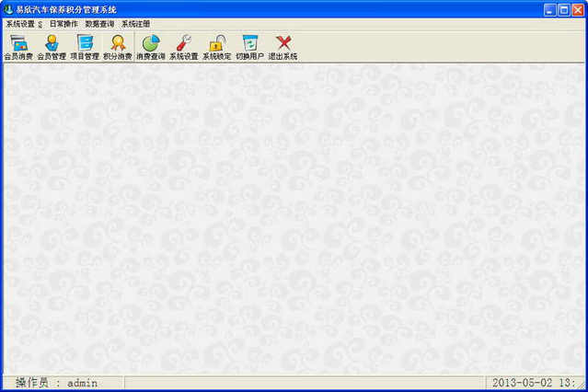Viewport: 588px width, 392px height.
Task: Open 会员管理 member management
Action: coord(52,47)
